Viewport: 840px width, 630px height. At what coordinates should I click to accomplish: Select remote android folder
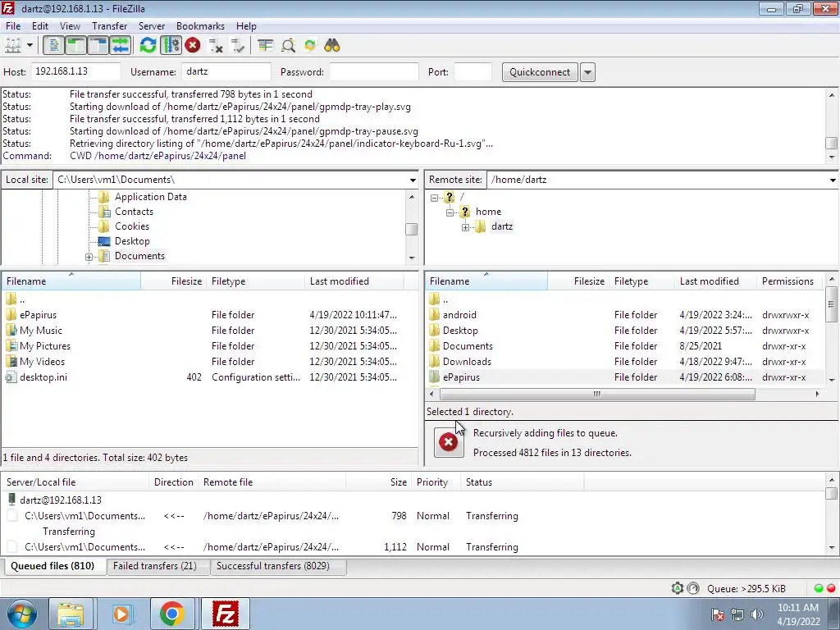[x=459, y=315]
